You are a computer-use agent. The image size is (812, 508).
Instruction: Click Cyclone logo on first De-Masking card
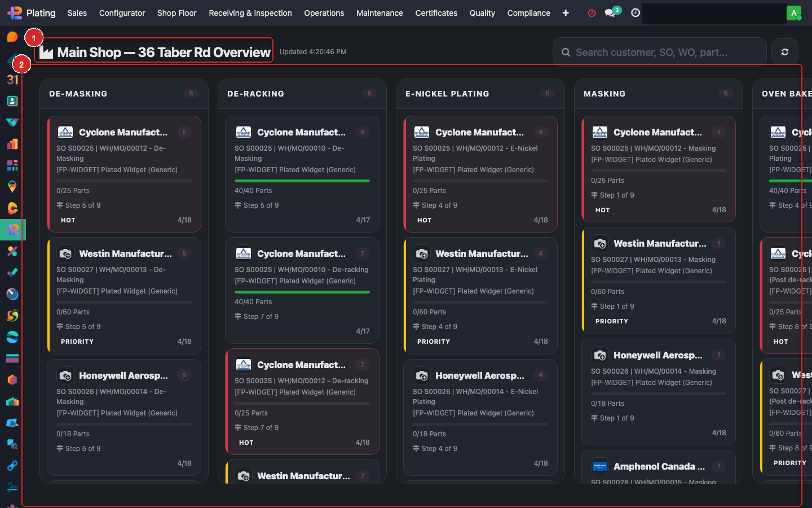coord(65,132)
